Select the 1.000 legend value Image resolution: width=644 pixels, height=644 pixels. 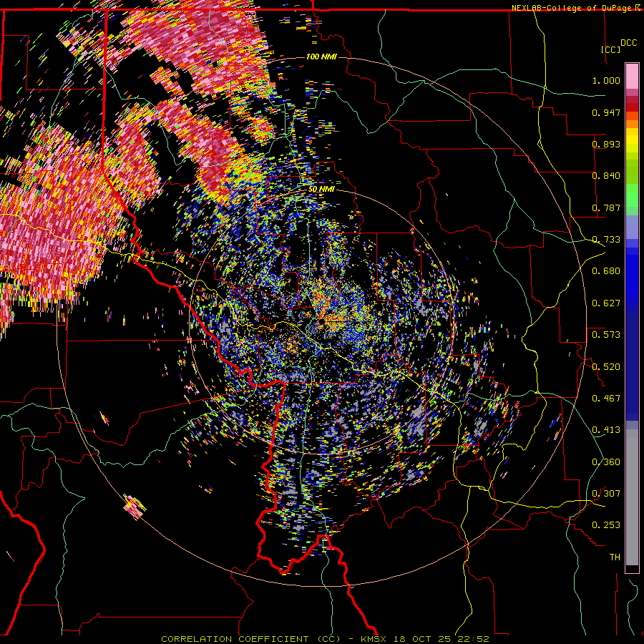606,80
